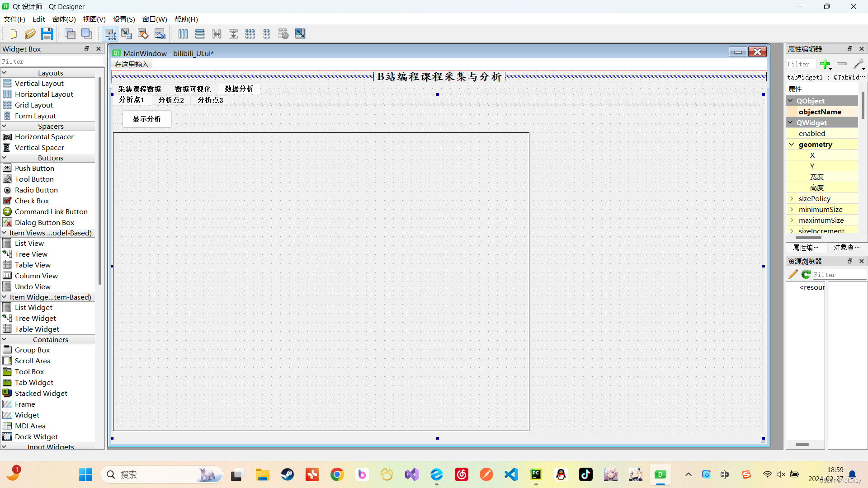Viewport: 868px width, 488px height.
Task: Apply Lay Out Vertically from toolbar
Action: (200, 34)
